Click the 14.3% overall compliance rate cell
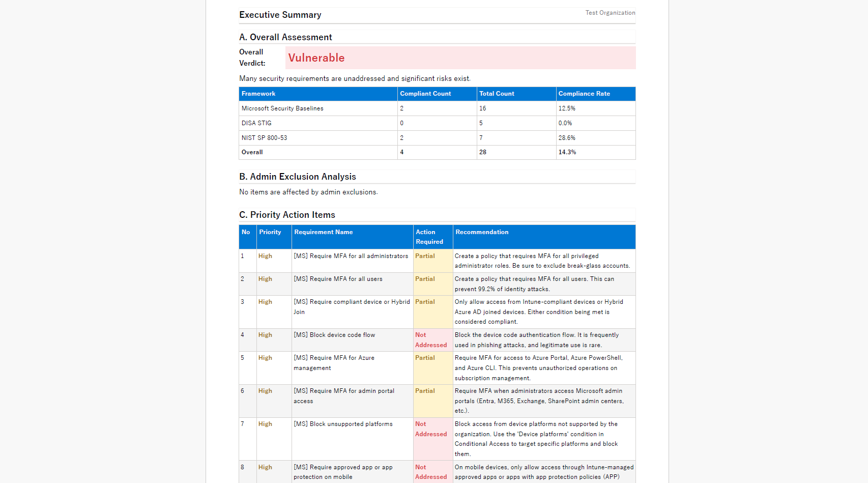868x483 pixels. (x=567, y=152)
